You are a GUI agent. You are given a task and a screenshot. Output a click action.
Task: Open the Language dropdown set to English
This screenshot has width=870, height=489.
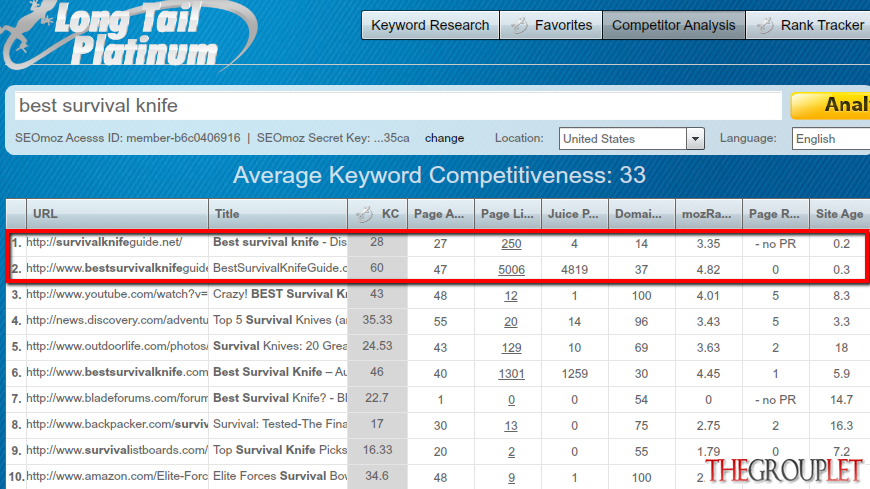831,139
